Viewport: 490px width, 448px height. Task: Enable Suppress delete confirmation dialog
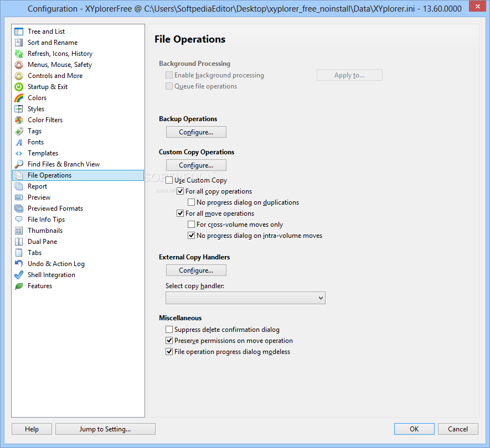click(169, 330)
